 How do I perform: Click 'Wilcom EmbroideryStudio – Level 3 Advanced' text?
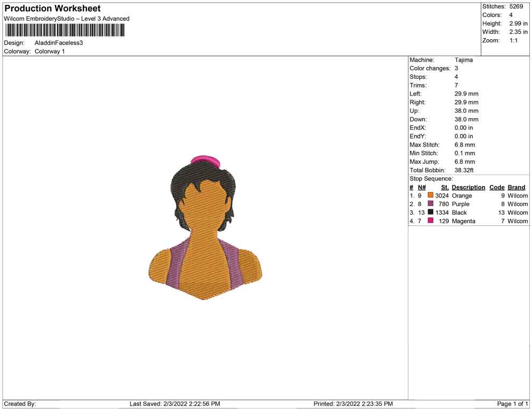click(x=67, y=19)
